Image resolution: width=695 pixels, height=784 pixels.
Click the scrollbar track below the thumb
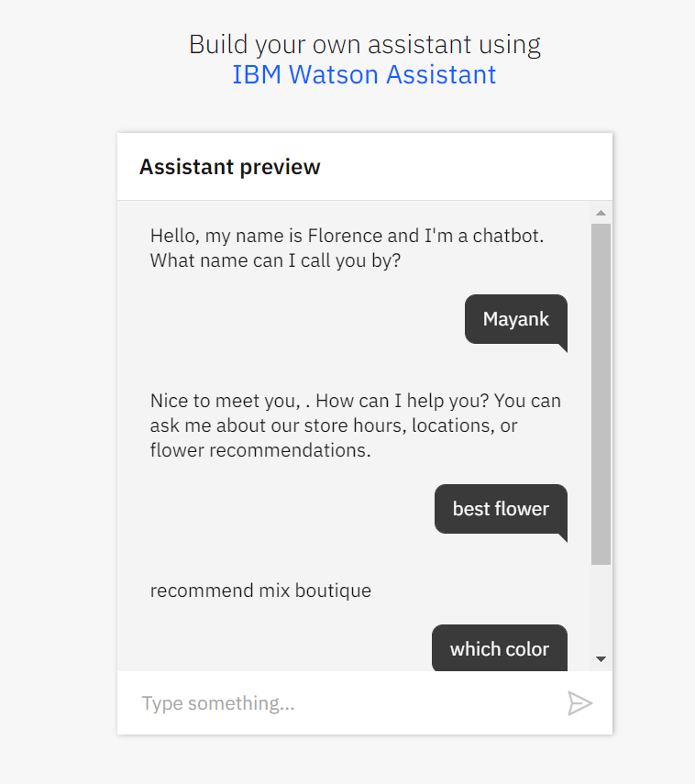(x=601, y=610)
